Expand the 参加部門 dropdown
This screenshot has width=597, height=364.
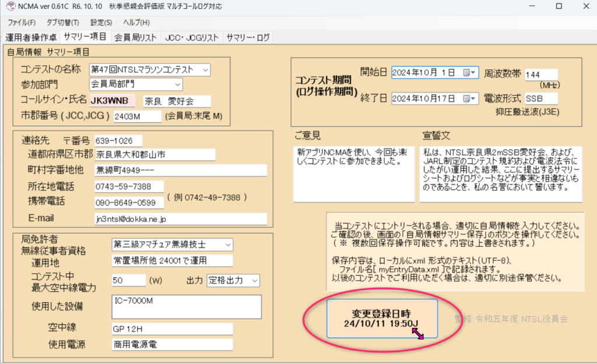tap(177, 85)
